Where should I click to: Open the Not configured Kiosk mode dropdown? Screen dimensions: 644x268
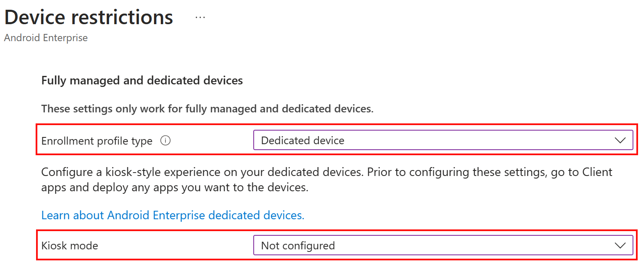click(442, 245)
